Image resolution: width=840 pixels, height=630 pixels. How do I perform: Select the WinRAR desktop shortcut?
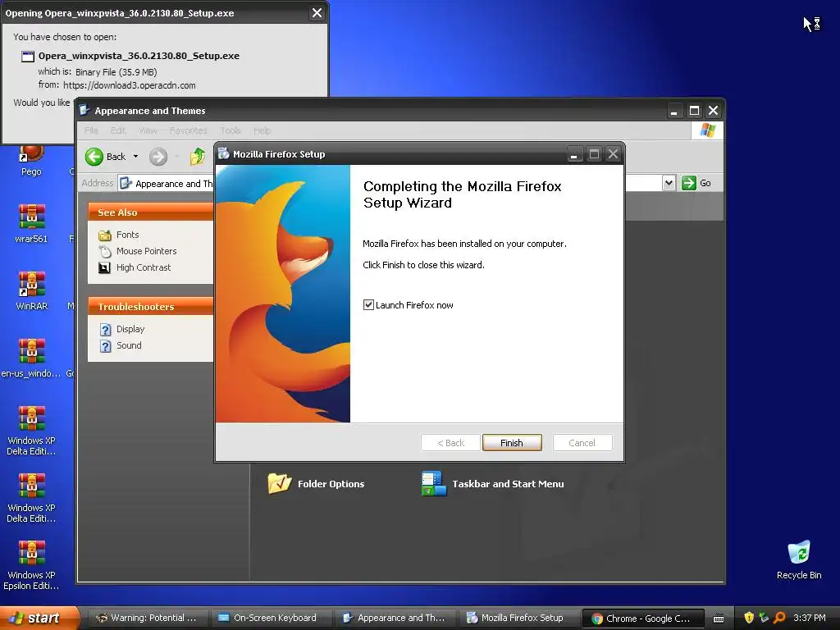[32, 291]
